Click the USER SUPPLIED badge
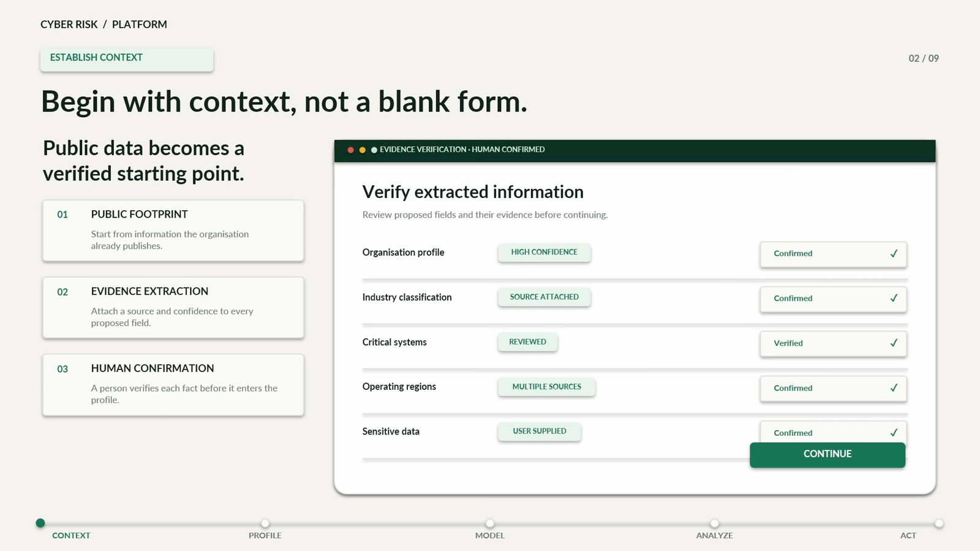The width and height of the screenshot is (980, 551). click(x=539, y=431)
